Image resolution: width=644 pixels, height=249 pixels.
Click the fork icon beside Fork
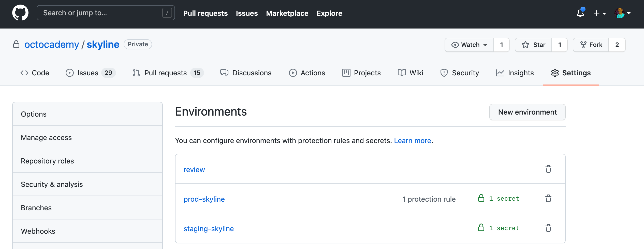click(x=584, y=45)
